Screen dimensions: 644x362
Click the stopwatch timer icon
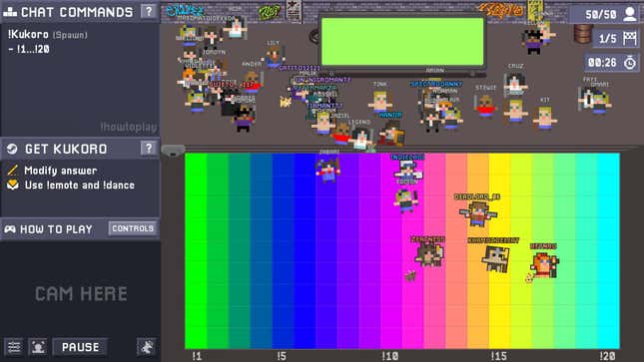pyautogui.click(x=630, y=63)
